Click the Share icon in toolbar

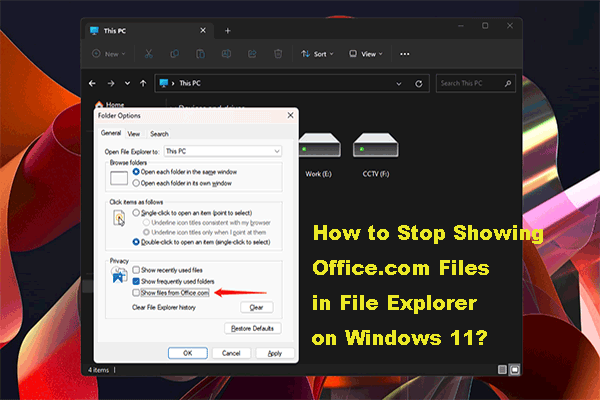[x=252, y=54]
